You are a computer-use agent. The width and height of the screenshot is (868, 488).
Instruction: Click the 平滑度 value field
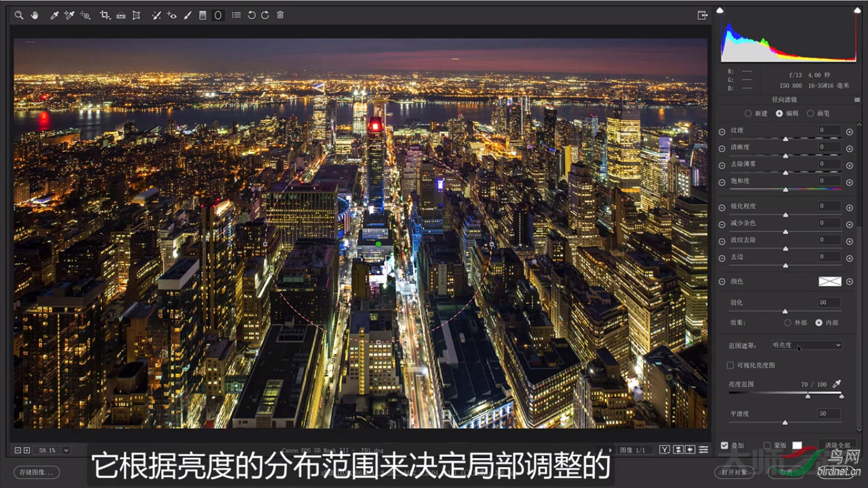coord(829,414)
